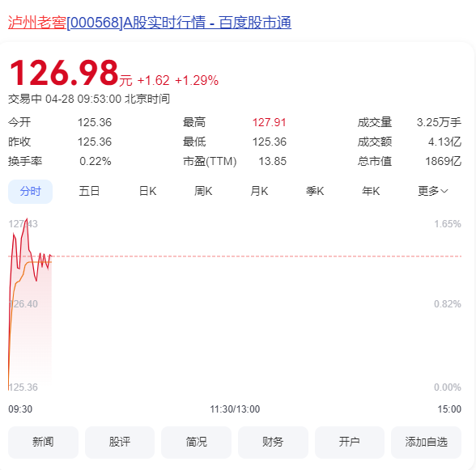Viewport: 476px width, 470px height.
Task: Click the 11:30/13:00 time axis label
Action: (x=235, y=409)
